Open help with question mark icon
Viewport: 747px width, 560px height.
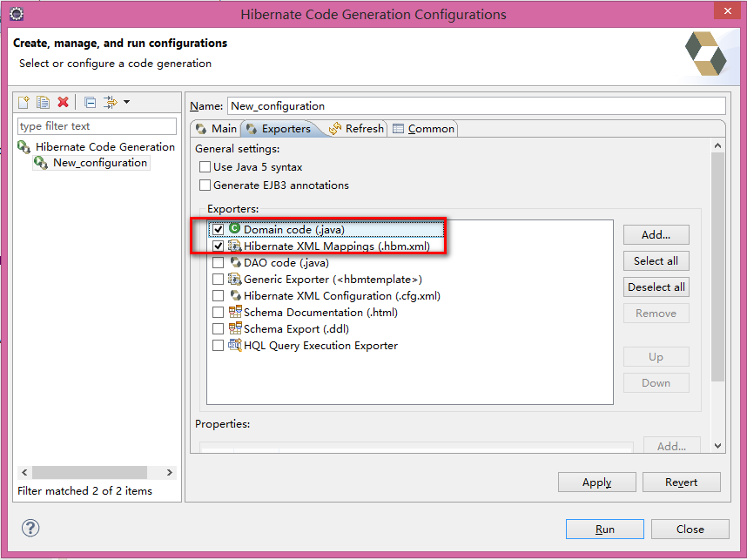pos(30,528)
